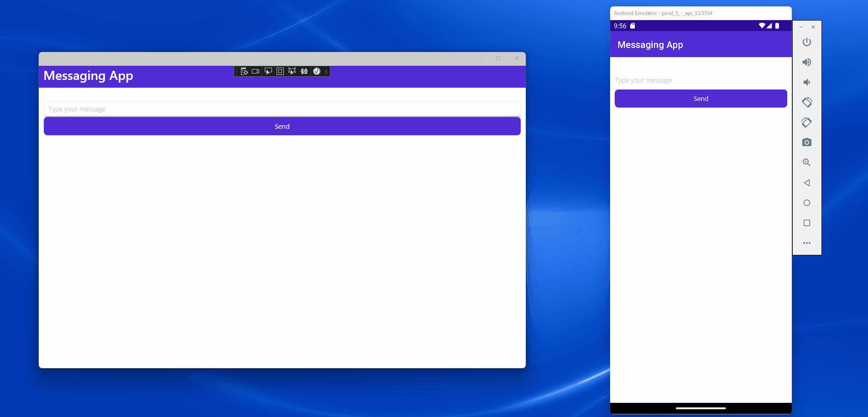Open the Live Visual Tree debug icon
The image size is (868, 417).
tap(244, 71)
